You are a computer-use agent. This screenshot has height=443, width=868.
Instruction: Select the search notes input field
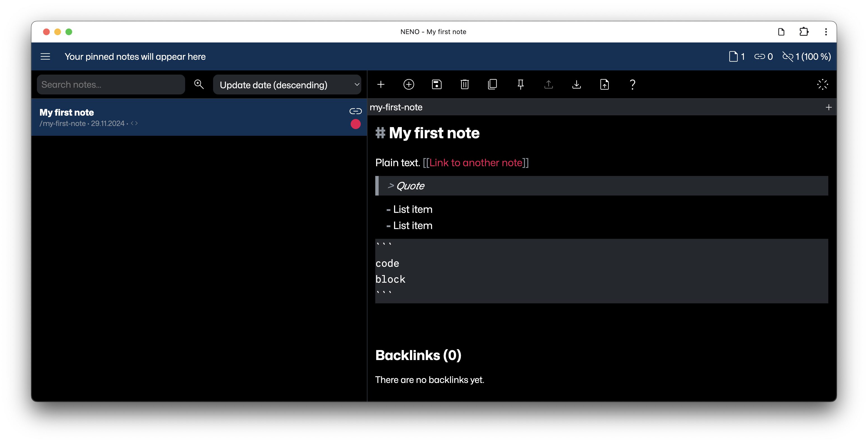tap(112, 85)
